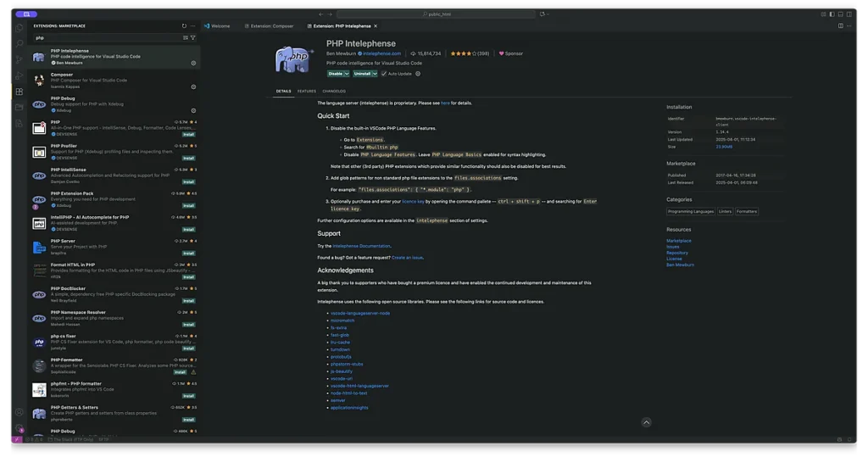Open manage gear for Composer row
Screen dimensions: 868x457
click(x=193, y=87)
